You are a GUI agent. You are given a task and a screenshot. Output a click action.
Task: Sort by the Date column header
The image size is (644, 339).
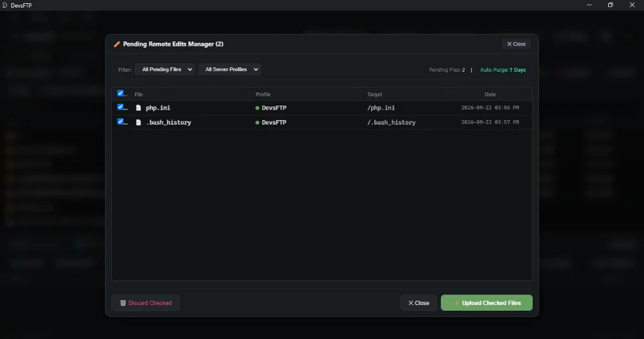(490, 94)
